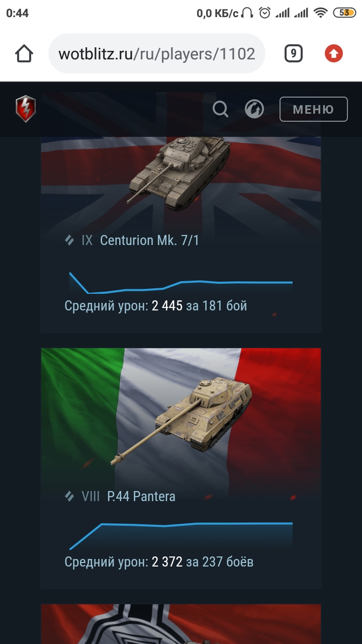This screenshot has height=644, width=362.
Task: Click the Centurion average damage graph line
Action: click(181, 283)
